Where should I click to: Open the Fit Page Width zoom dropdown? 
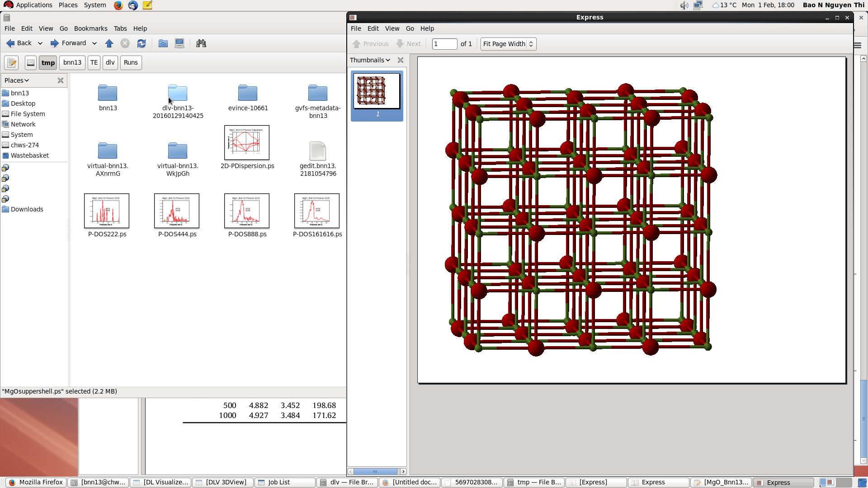508,44
